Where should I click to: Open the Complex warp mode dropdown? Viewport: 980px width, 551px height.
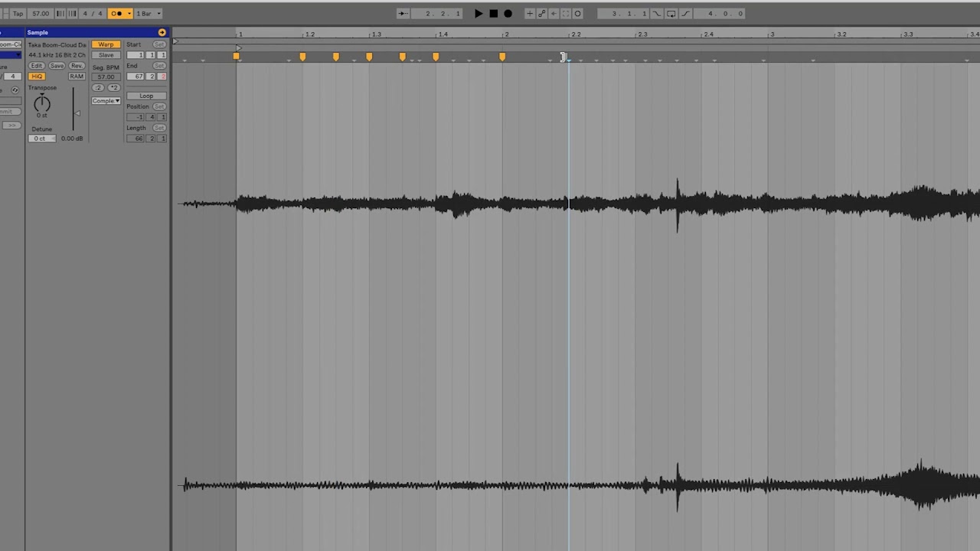click(106, 101)
